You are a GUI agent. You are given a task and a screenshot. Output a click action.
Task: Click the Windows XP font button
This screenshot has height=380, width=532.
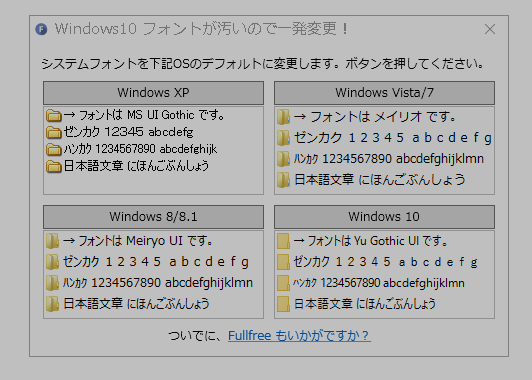coord(153,93)
